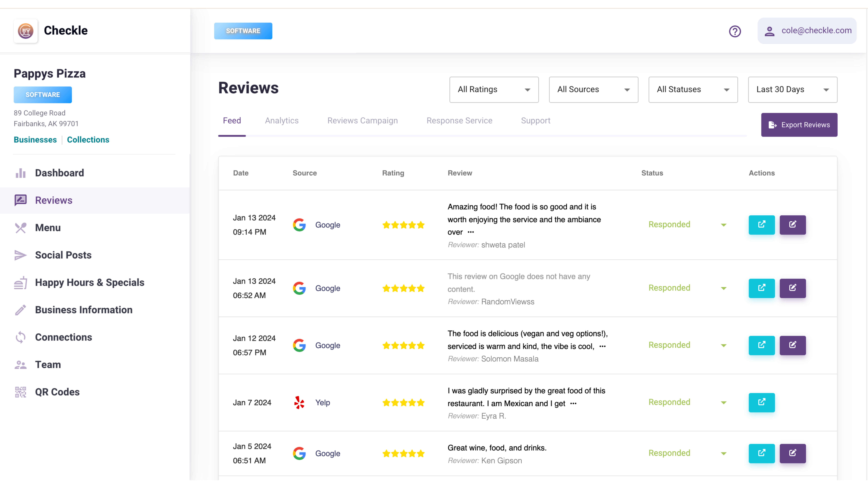Open Connections in the sidebar
Screen dimensions: 868x488
point(63,337)
